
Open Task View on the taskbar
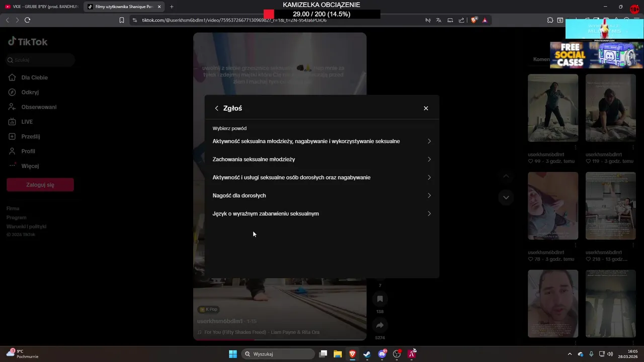(323, 354)
